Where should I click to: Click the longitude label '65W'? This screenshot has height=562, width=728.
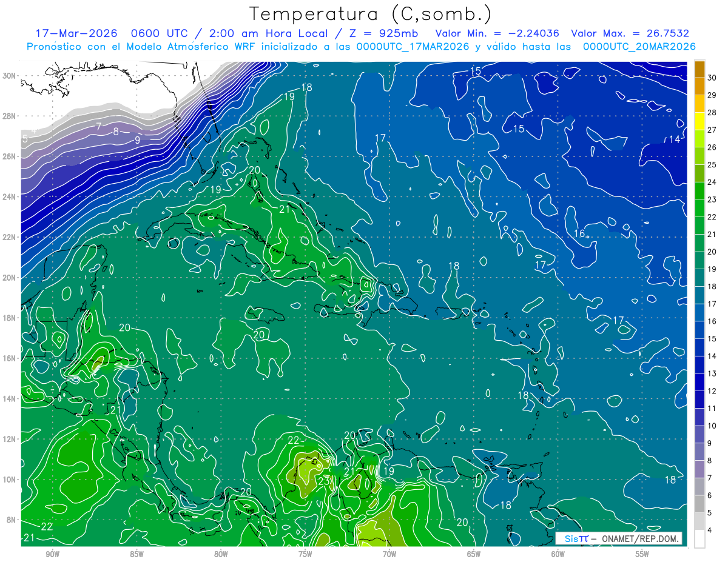(474, 555)
